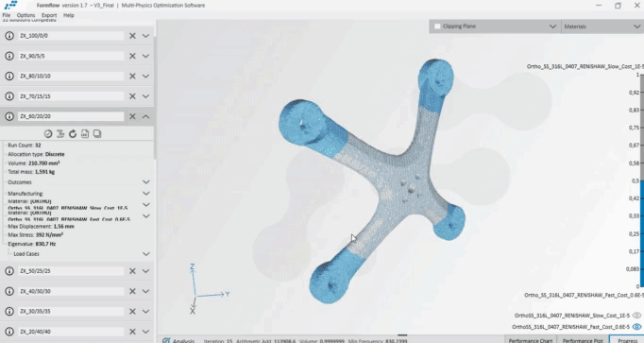
Task: Expand the Manufacturing section
Action: (x=145, y=194)
